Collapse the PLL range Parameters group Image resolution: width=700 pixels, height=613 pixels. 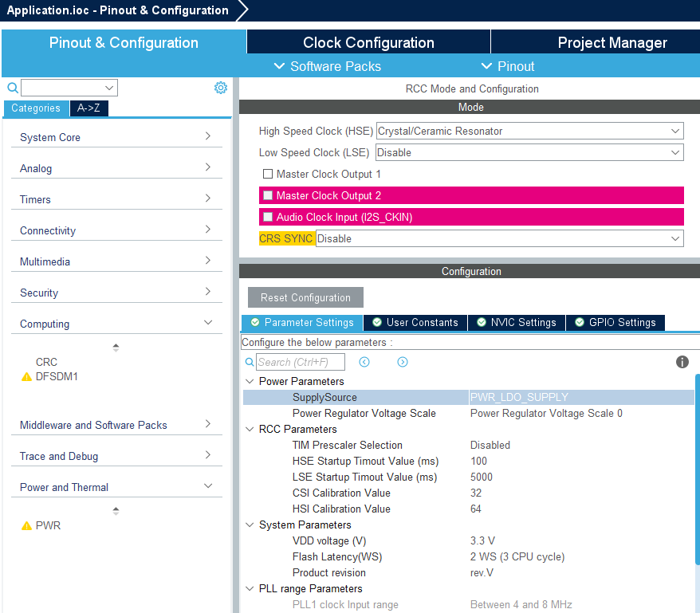click(x=250, y=589)
